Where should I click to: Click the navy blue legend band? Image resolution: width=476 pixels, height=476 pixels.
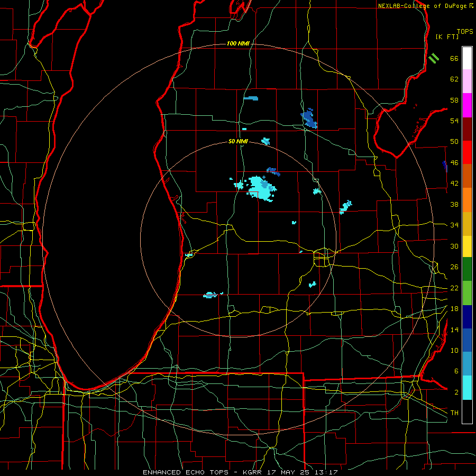point(467,317)
